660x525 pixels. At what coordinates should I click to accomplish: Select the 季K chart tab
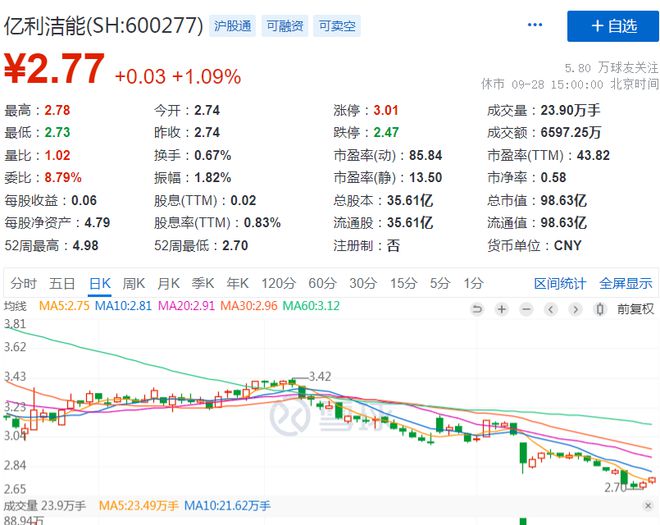click(203, 283)
